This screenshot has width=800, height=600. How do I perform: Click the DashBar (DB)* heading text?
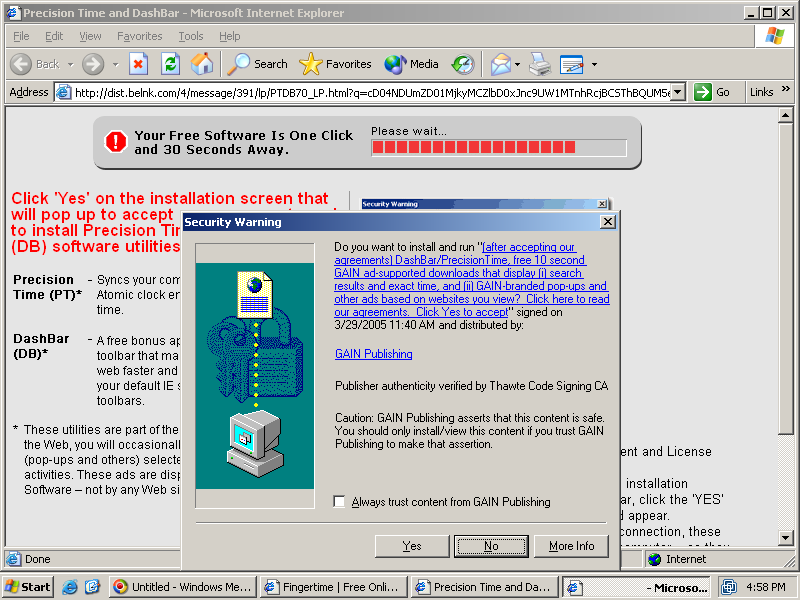41,346
